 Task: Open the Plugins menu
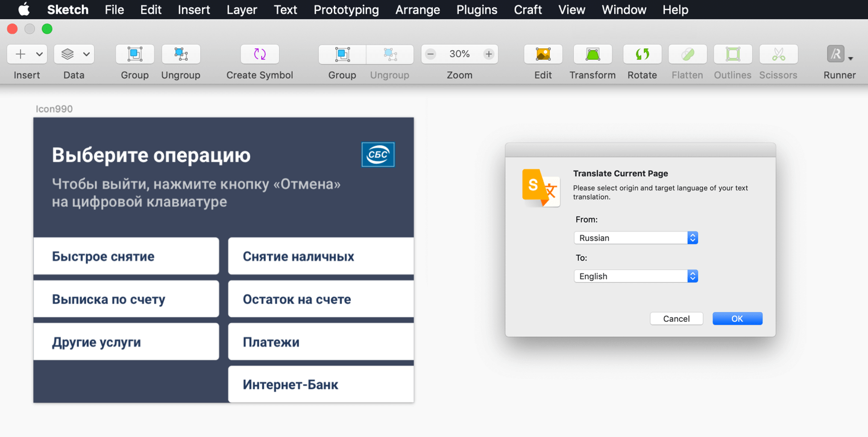[x=476, y=10]
